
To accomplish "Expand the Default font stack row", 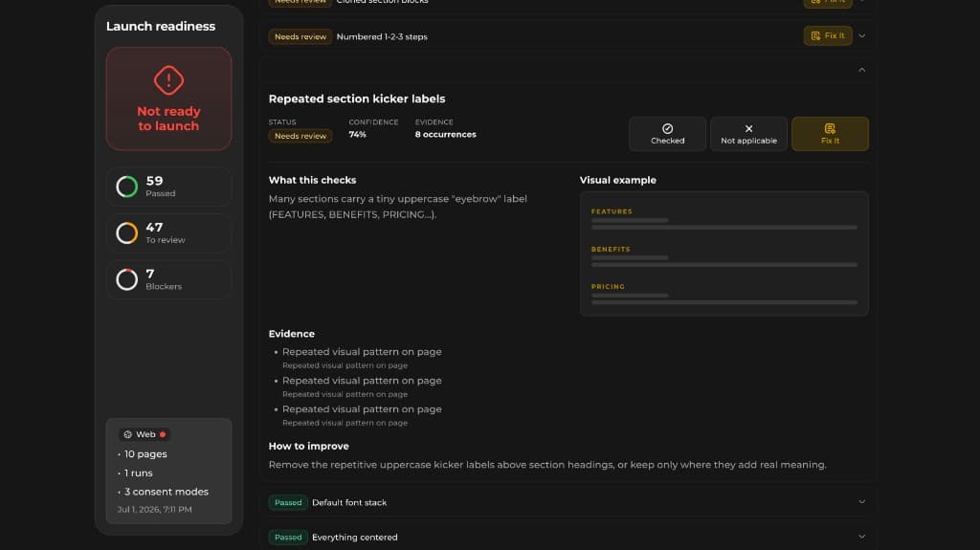I will coord(862,502).
